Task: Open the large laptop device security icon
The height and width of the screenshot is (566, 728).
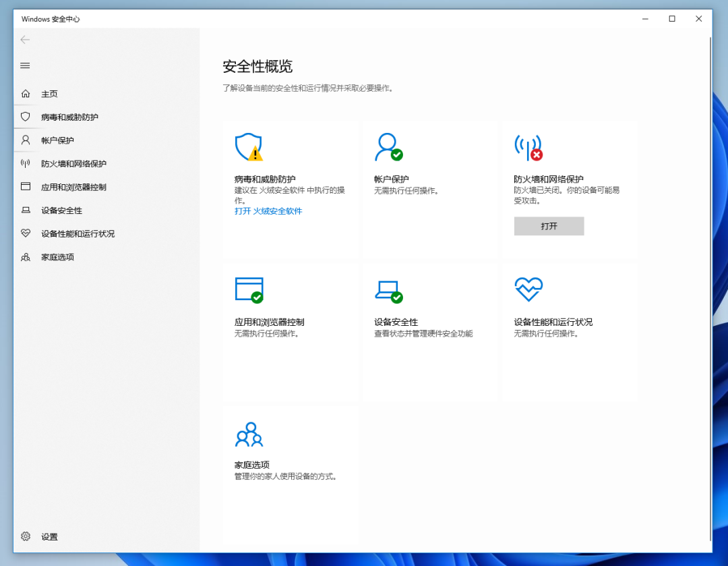Action: point(389,291)
